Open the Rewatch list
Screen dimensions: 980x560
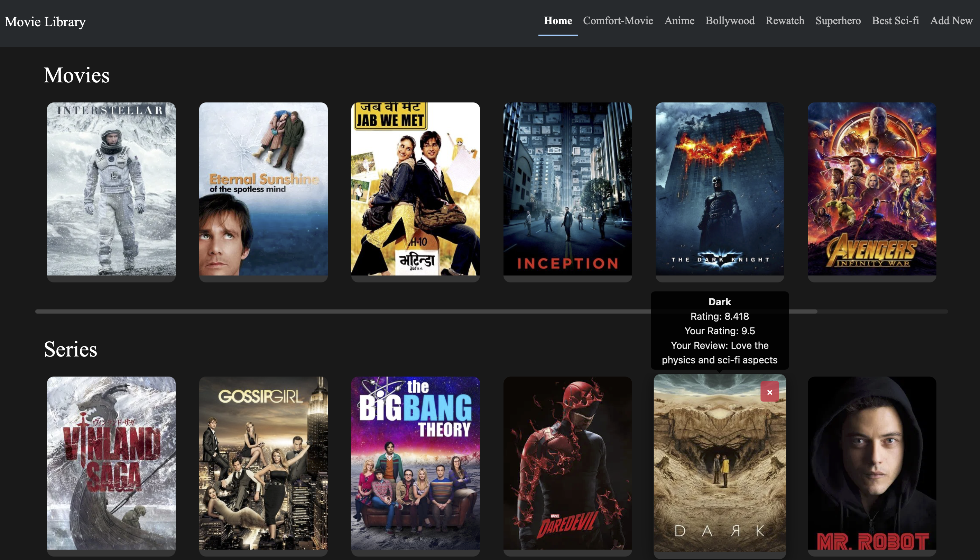click(x=785, y=21)
